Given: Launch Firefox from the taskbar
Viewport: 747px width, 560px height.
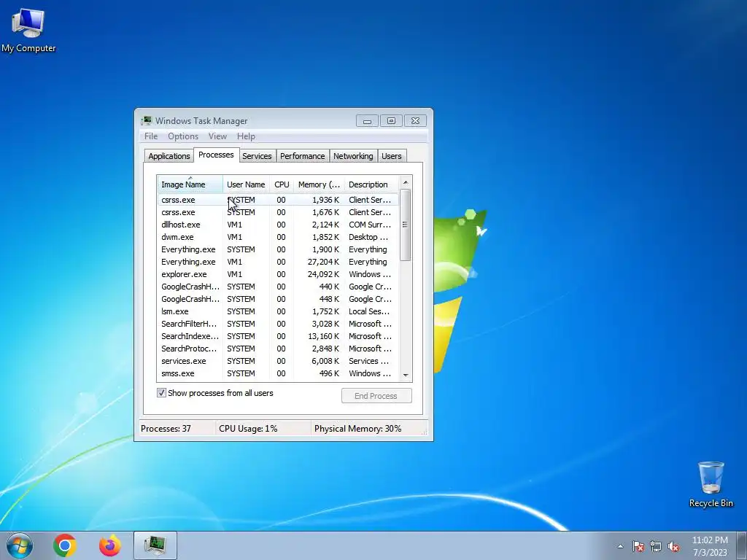Looking at the screenshot, I should (x=110, y=545).
